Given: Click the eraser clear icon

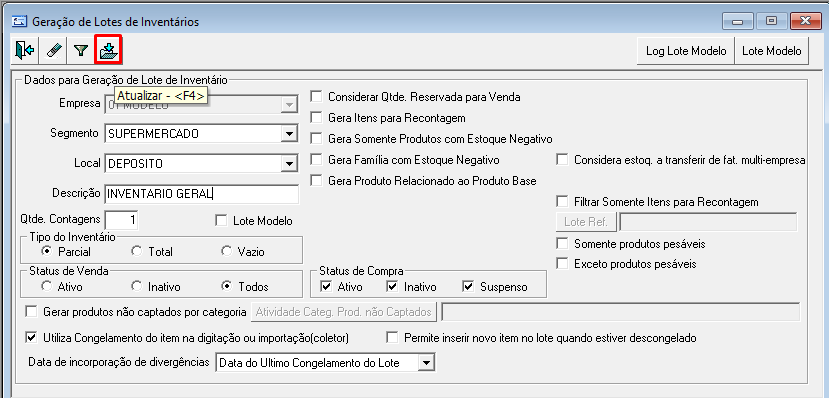Looking at the screenshot, I should point(53,51).
